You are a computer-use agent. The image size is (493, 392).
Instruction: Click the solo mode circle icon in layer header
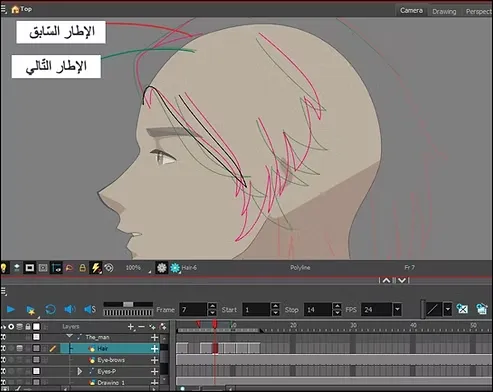point(11,327)
